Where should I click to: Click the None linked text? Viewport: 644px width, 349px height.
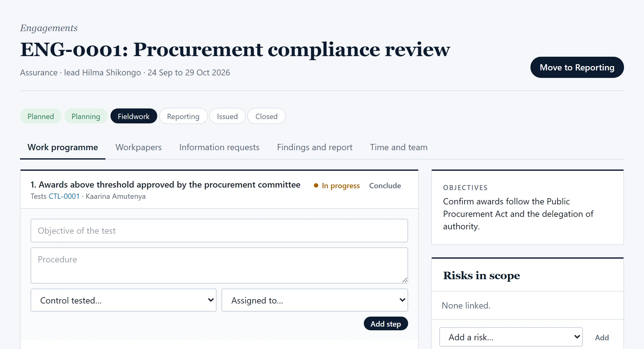(x=466, y=305)
